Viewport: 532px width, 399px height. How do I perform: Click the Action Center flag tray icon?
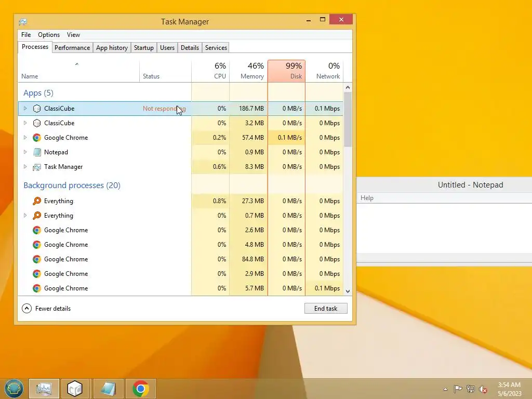pos(458,389)
